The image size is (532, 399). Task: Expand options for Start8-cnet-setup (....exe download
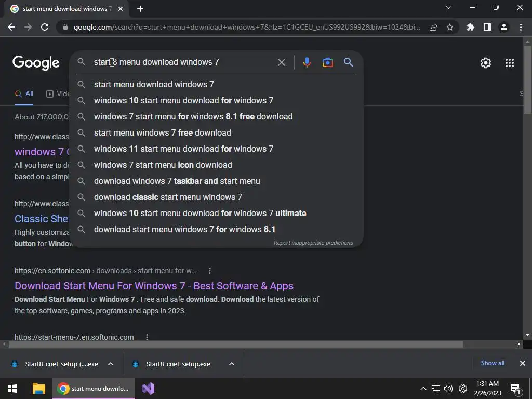click(x=111, y=364)
